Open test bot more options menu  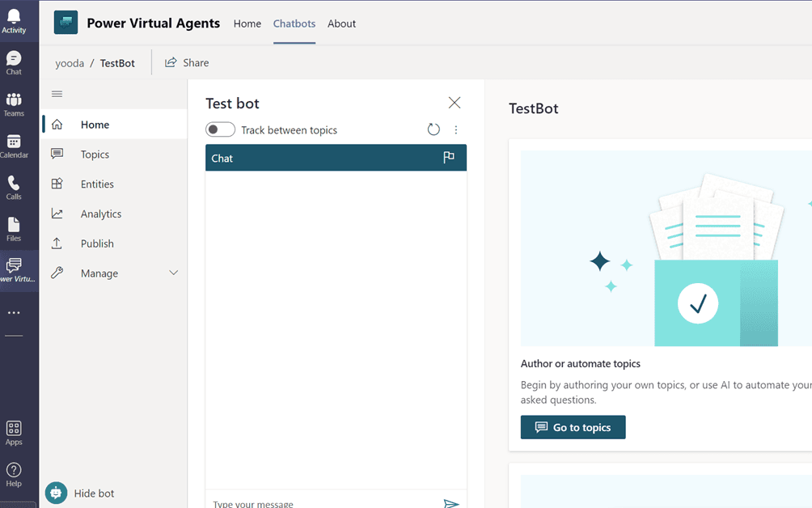tap(455, 129)
